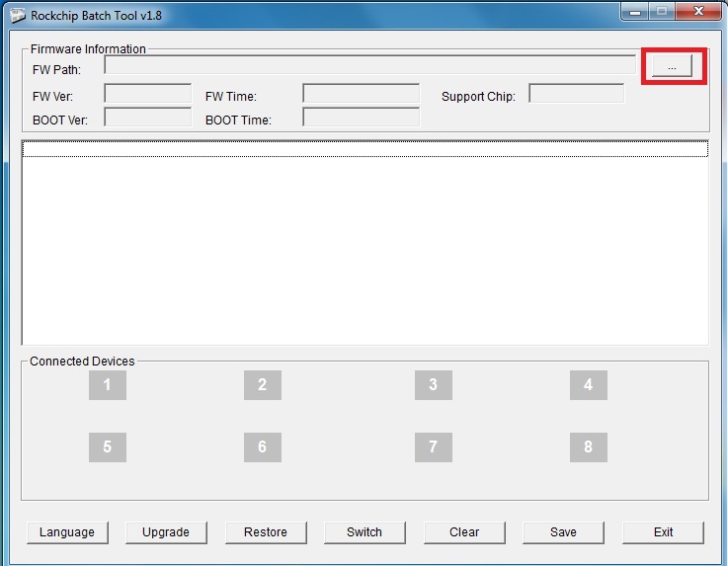
Task: Select connected device slot 3
Action: click(434, 385)
